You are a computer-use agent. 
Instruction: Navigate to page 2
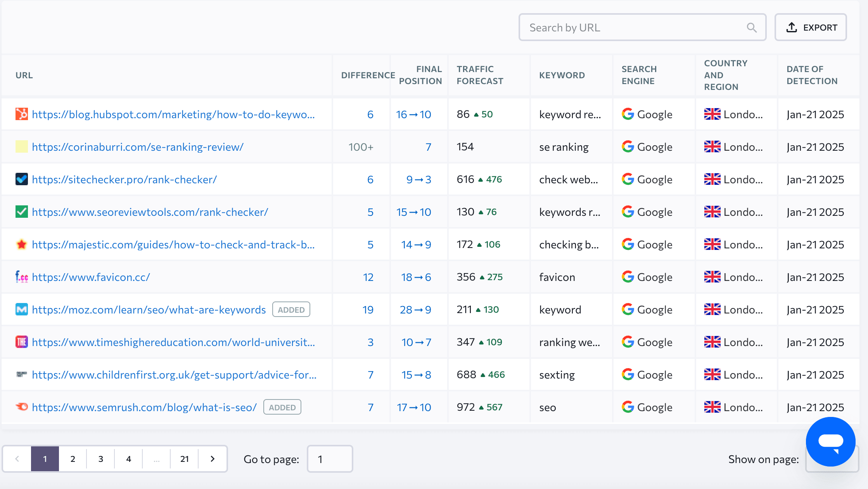click(72, 459)
